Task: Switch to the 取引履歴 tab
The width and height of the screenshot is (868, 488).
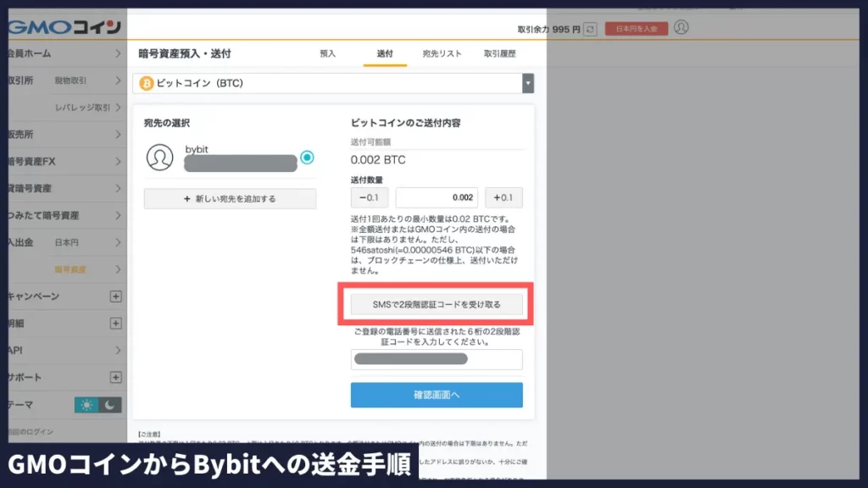Action: 499,53
